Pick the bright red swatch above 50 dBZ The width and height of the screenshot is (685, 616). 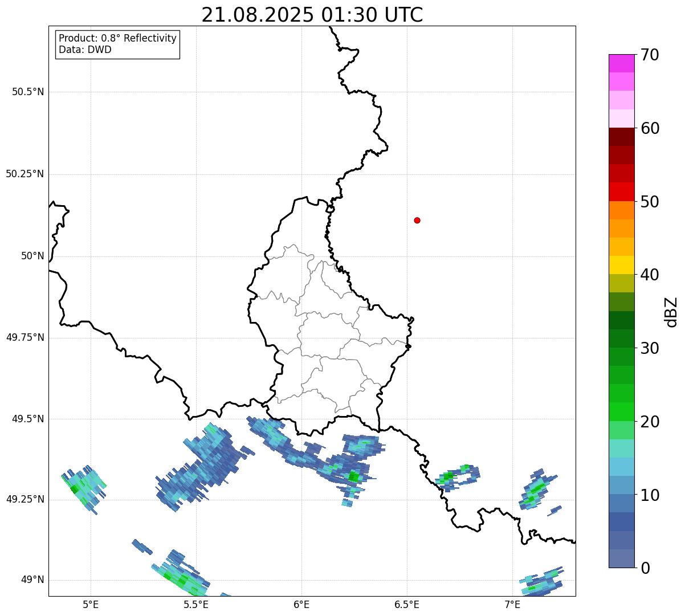pyautogui.click(x=622, y=192)
